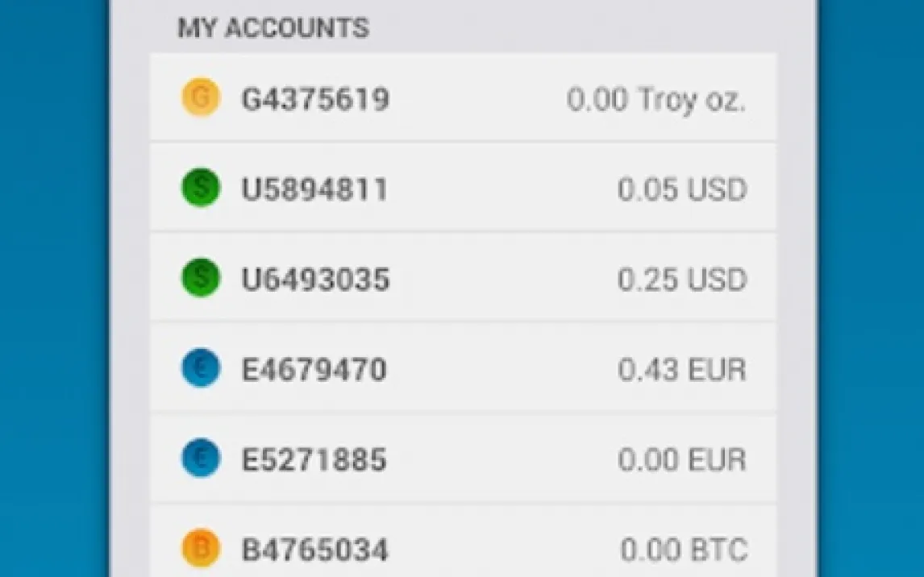Click the MY ACCOUNTS section header
The width and height of the screenshot is (924, 577).
pyautogui.click(x=273, y=29)
